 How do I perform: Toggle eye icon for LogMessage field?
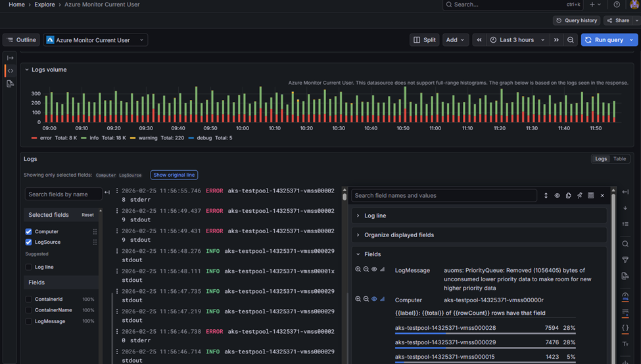point(374,269)
